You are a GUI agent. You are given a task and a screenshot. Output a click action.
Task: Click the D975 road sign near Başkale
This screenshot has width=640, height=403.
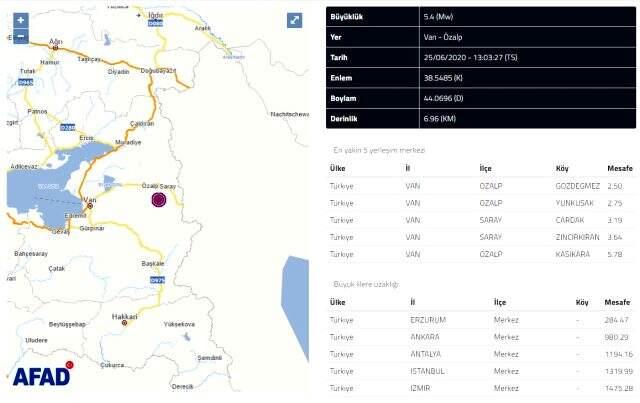click(x=157, y=280)
